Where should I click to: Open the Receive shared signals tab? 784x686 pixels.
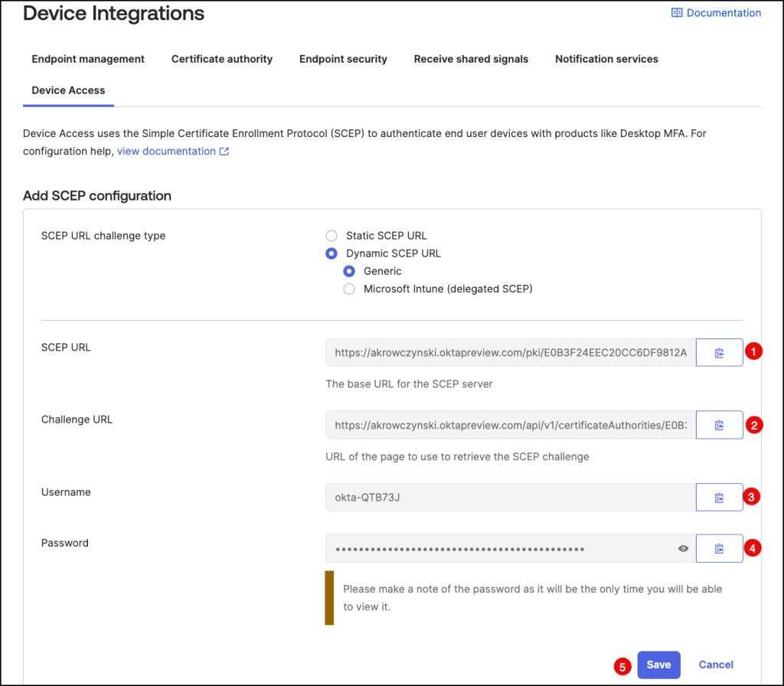471,59
